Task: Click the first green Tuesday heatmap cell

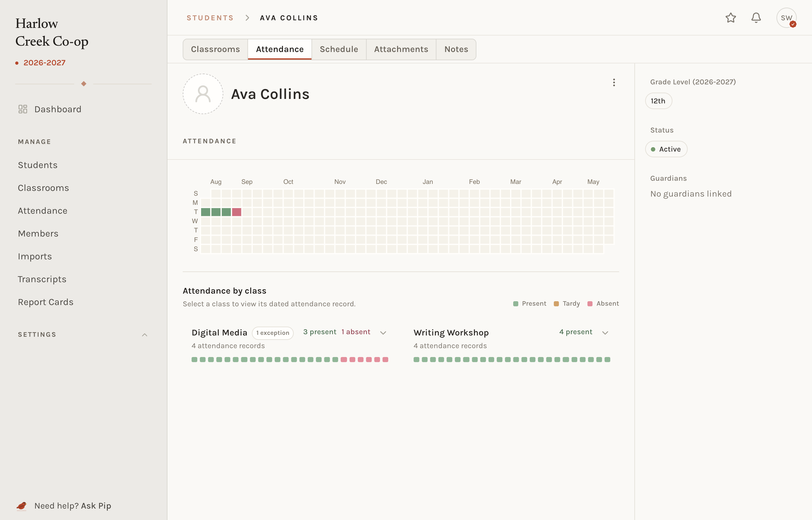Action: 205,212
